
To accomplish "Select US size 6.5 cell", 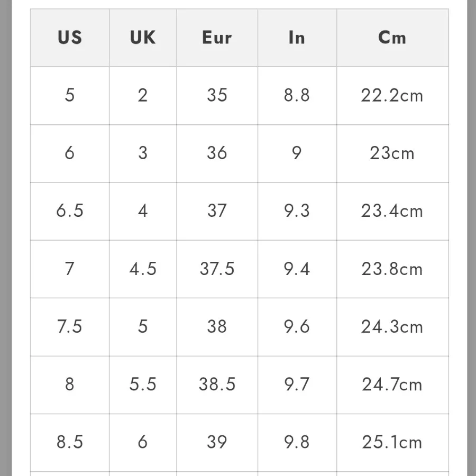I will pyautogui.click(x=70, y=211).
